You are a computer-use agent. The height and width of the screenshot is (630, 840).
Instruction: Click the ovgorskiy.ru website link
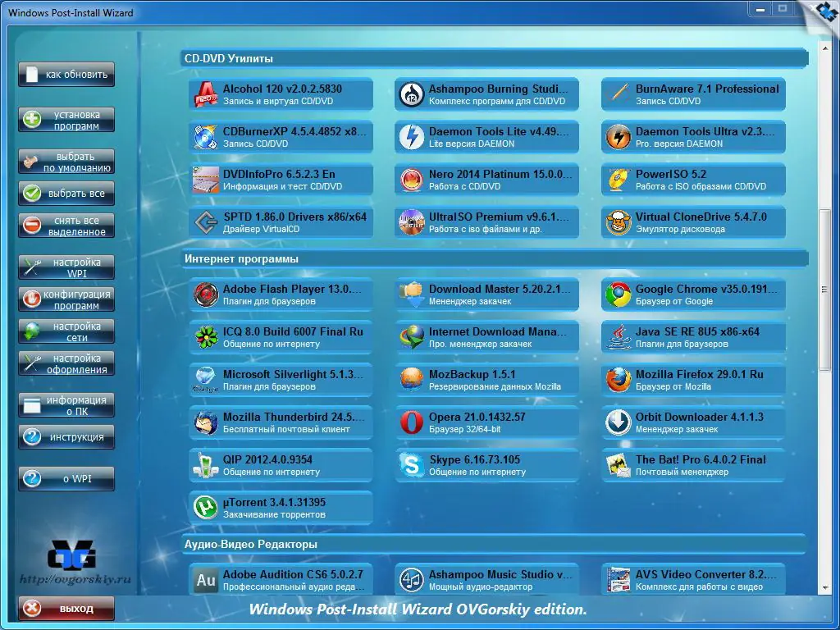[75, 579]
